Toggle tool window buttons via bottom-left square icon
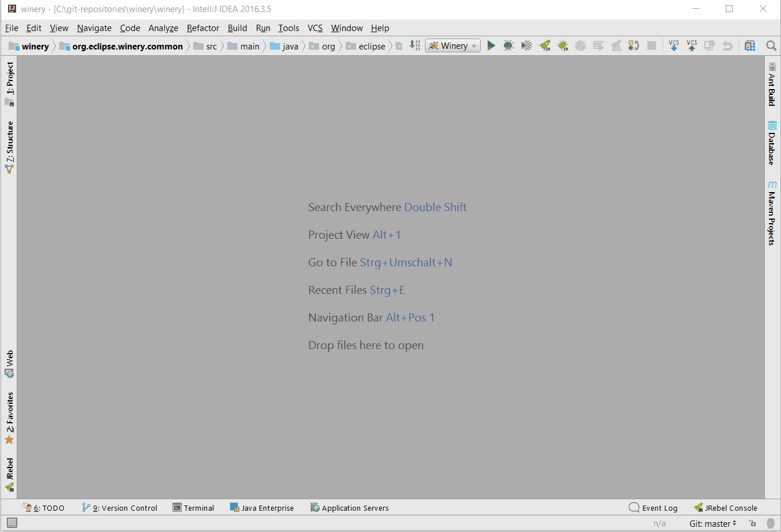 [x=12, y=522]
